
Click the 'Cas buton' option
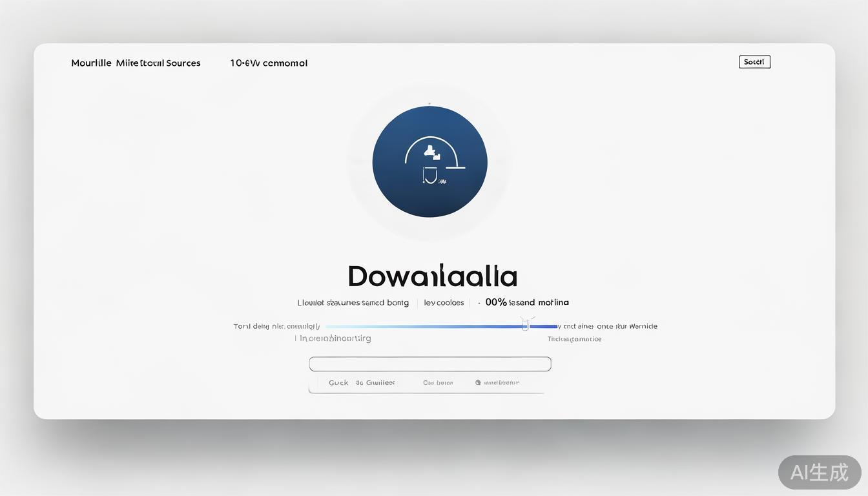pos(438,383)
